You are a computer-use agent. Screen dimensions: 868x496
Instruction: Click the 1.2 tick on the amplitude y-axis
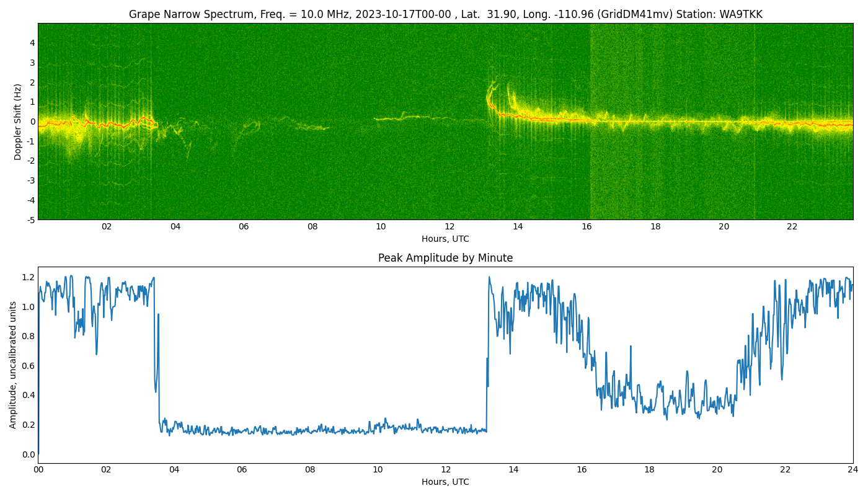coord(29,277)
